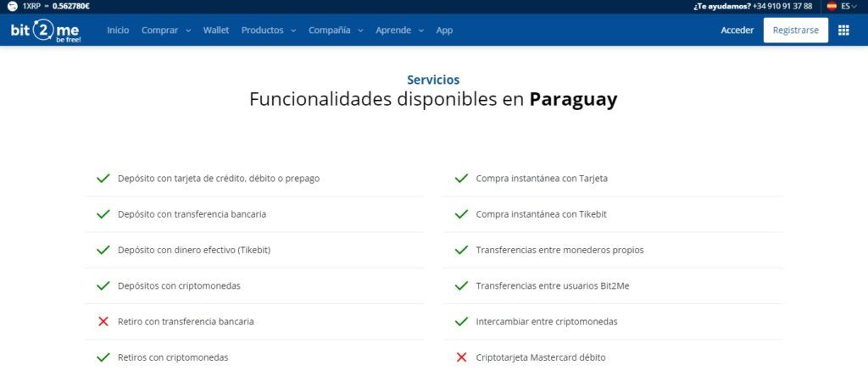Click the Spanish flag icon
The height and width of the screenshot is (387, 868).
832,7
